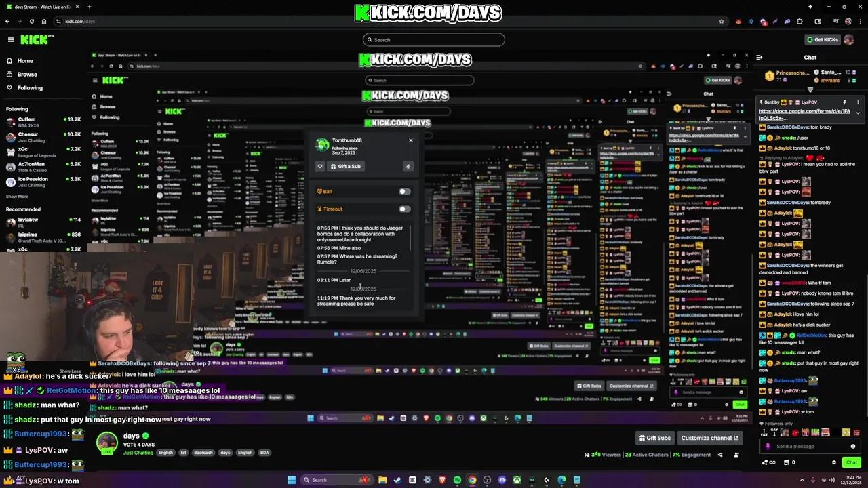Click the green Chat send button
Viewport: 868px width, 488px height.
point(852,462)
